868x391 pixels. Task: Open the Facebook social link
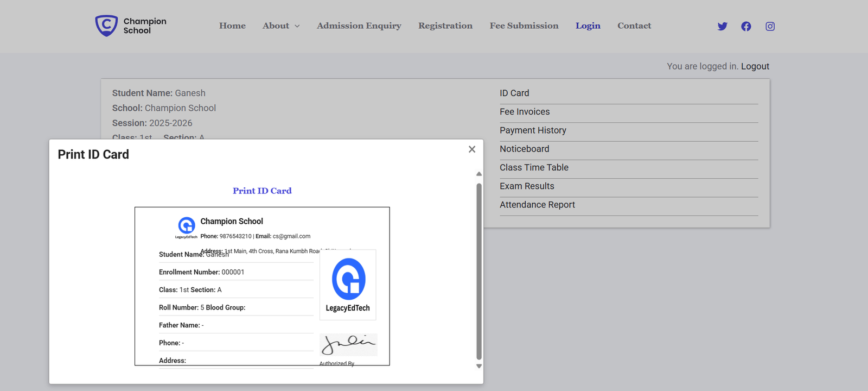pyautogui.click(x=746, y=26)
